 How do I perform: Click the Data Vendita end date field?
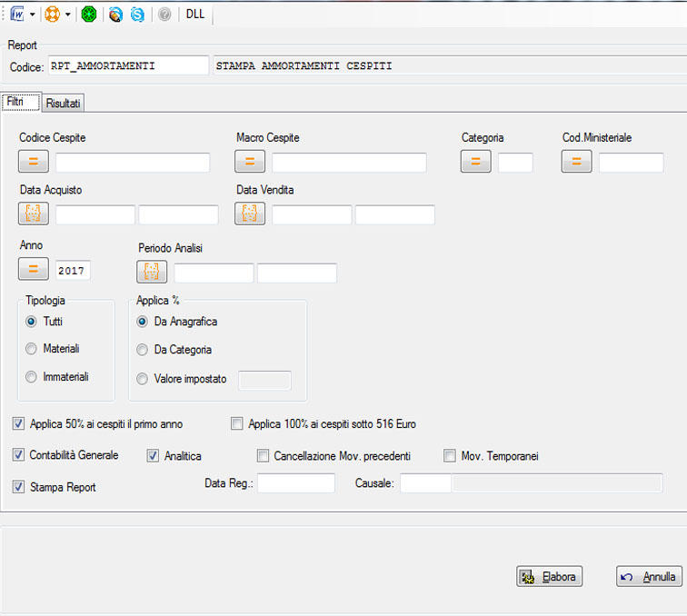394,214
